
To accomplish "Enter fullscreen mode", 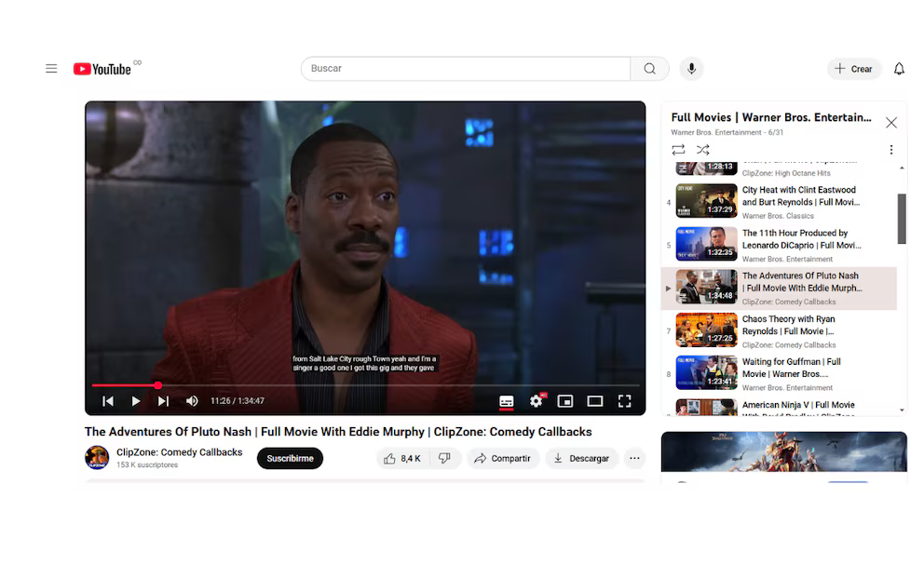I will 625,401.
